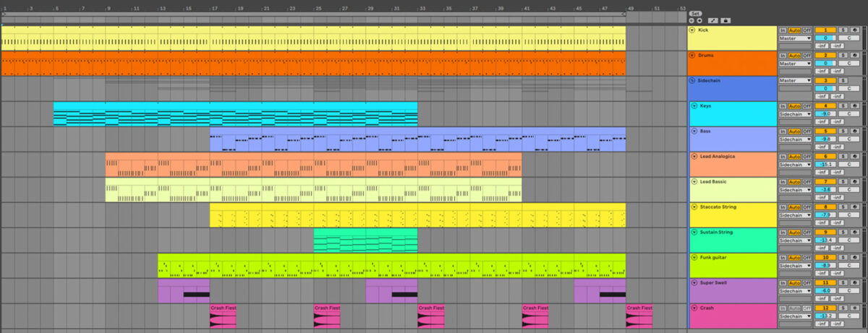Deactivate Kick track with activator 1
This screenshot has width=868, height=333.
pos(825,30)
